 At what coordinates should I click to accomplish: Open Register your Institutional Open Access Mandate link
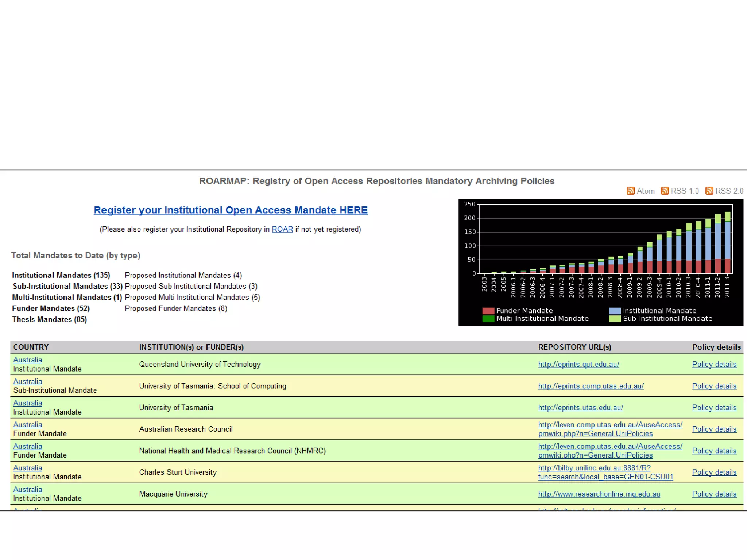[x=231, y=210]
